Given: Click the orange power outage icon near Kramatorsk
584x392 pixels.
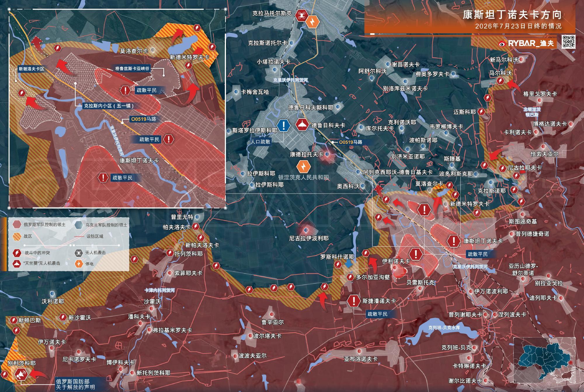Looking at the screenshot, I should coord(312,22).
